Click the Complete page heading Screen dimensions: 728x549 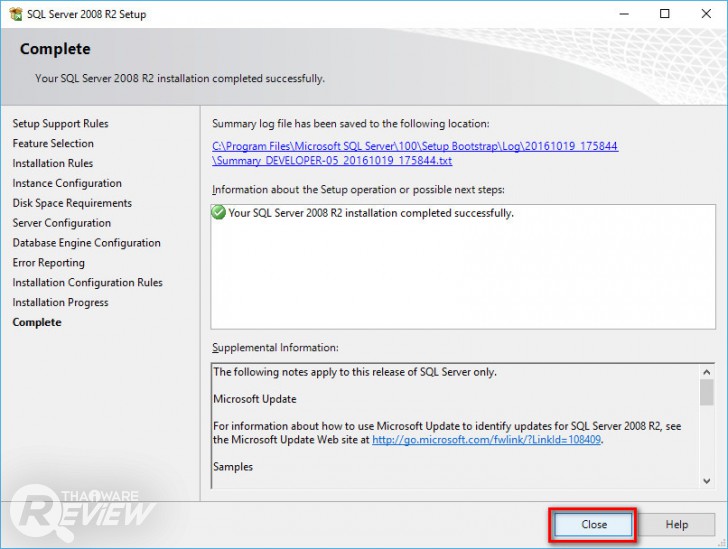(x=55, y=49)
